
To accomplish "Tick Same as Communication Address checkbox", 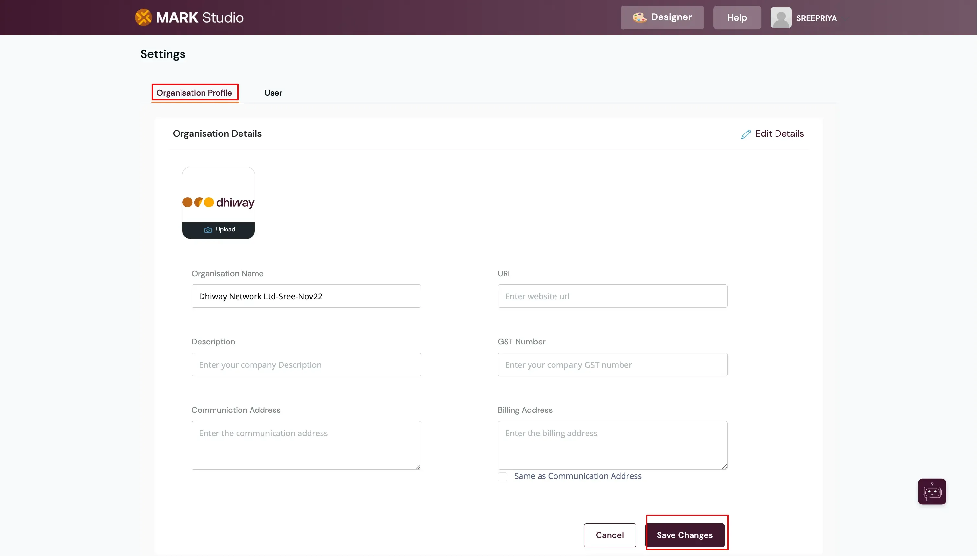I will point(502,477).
